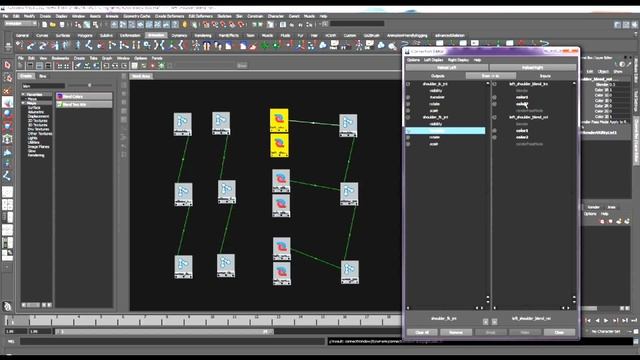Open Left Display menu in Connection Editor

433,60
